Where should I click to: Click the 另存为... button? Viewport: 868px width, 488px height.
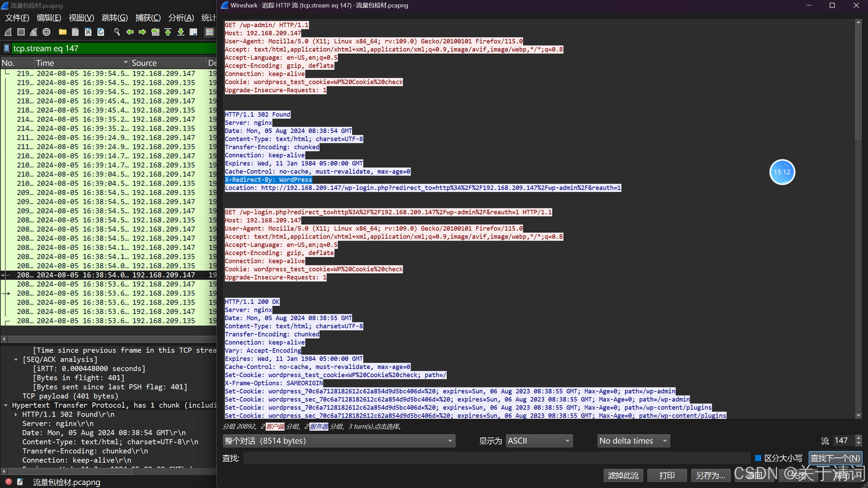point(710,475)
